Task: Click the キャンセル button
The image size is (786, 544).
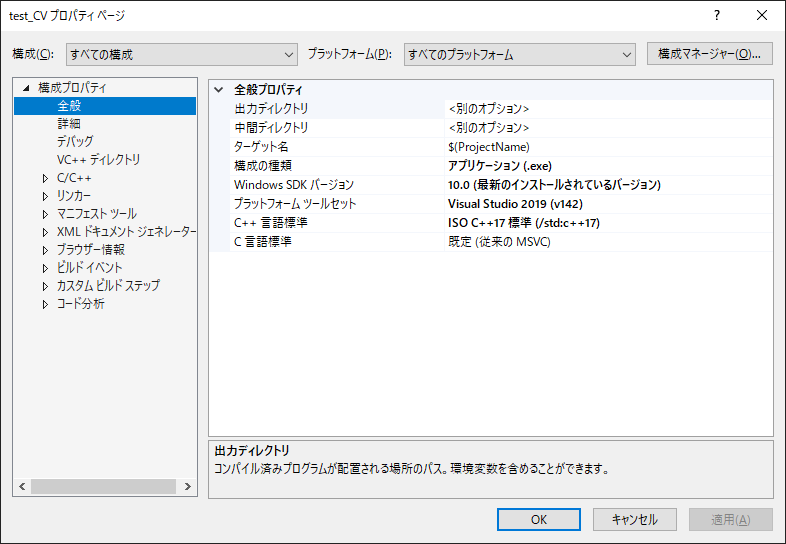Action: [635, 519]
